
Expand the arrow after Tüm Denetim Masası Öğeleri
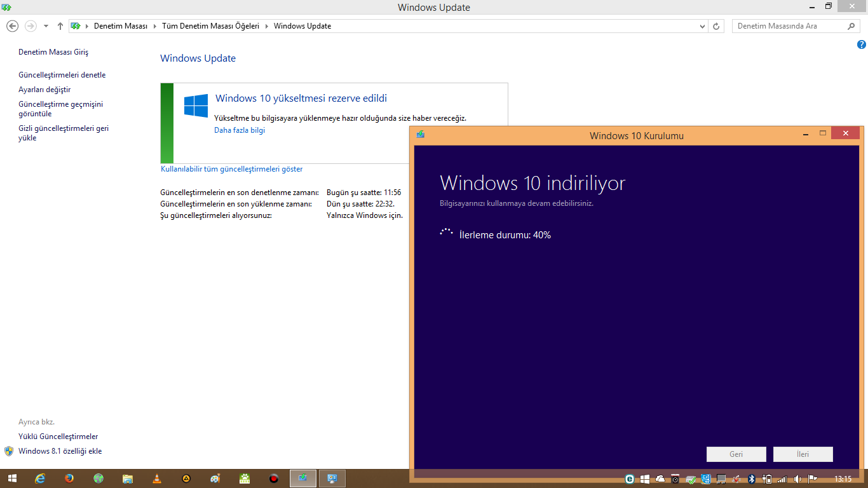(x=266, y=26)
